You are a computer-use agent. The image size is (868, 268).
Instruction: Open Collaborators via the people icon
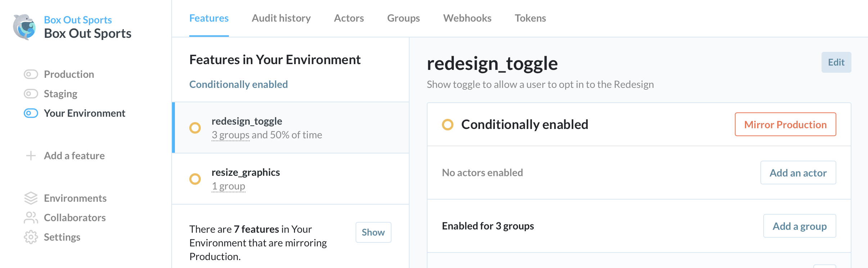click(x=31, y=218)
